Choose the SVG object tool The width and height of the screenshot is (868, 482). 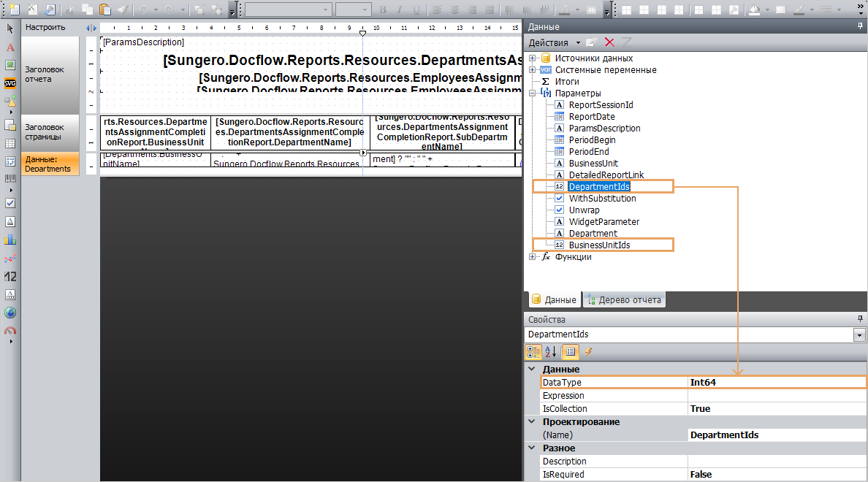coord(10,83)
